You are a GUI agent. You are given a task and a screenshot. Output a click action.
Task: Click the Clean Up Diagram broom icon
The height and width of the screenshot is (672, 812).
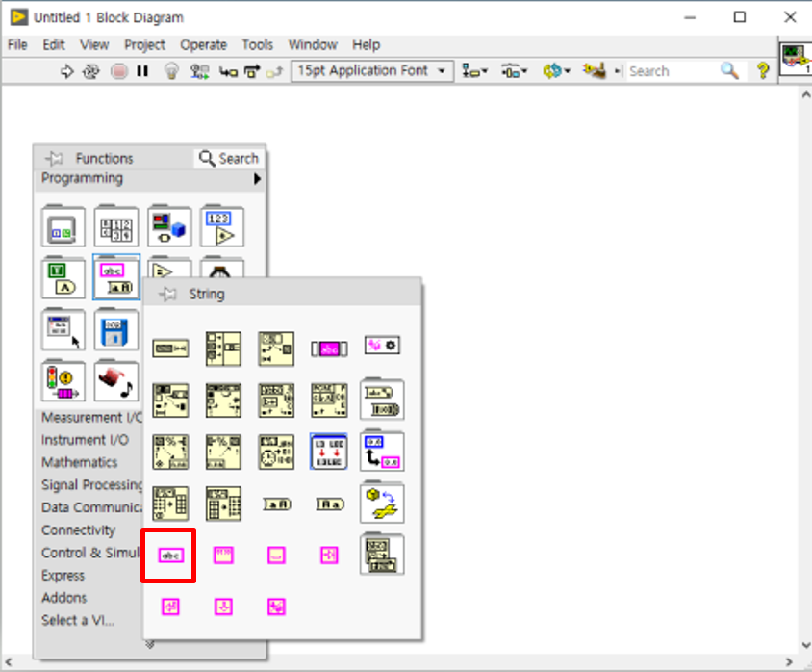point(594,70)
